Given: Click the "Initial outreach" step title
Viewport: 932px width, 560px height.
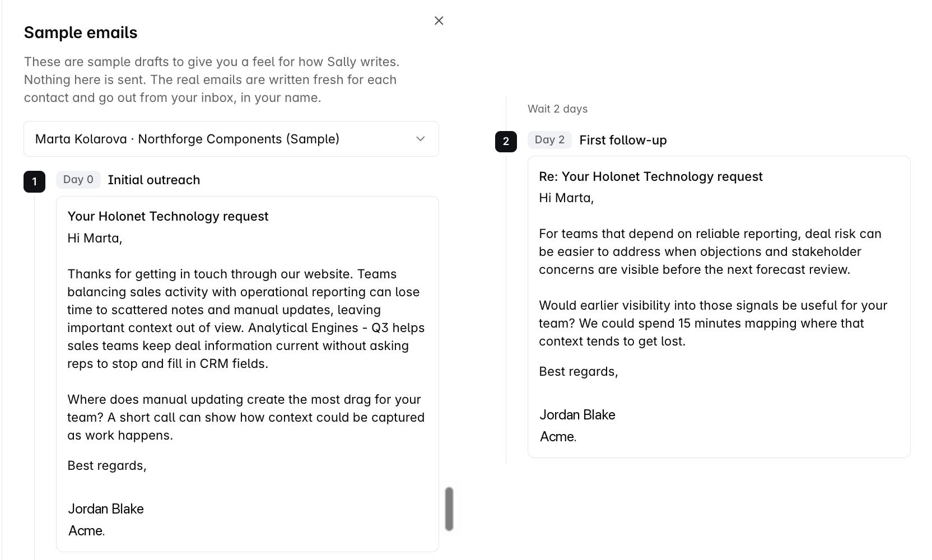Looking at the screenshot, I should click(154, 180).
